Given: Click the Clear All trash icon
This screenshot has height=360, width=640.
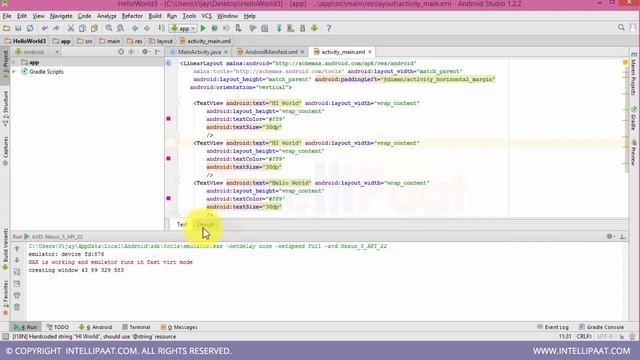Looking at the screenshot, I should [17, 307].
